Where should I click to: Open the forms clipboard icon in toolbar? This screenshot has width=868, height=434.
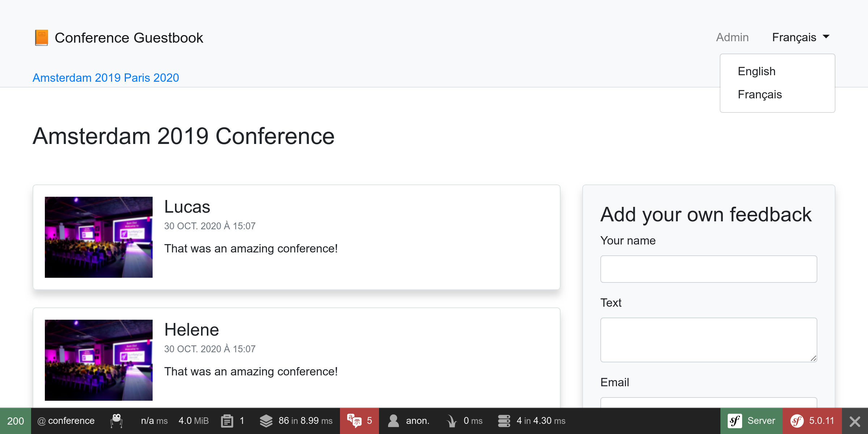point(227,421)
